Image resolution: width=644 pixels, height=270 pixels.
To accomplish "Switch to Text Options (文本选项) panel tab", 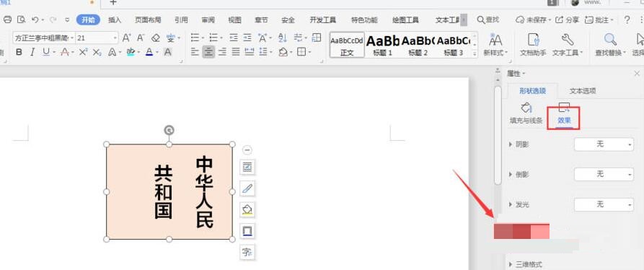I will (x=583, y=91).
